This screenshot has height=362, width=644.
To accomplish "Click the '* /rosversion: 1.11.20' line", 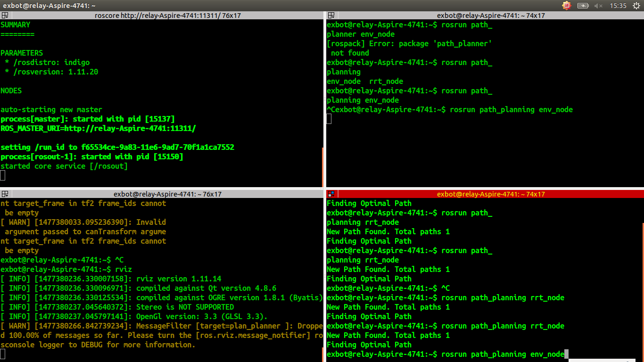I will (x=51, y=72).
